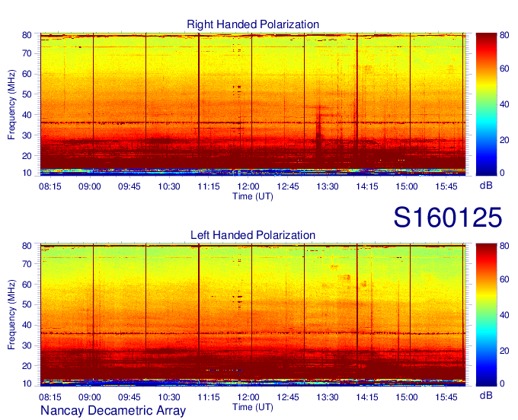Viewport: 518px width, 420px height.
Task: Click the 70 MHz frequency tick of the lower plot
Action: point(27,264)
